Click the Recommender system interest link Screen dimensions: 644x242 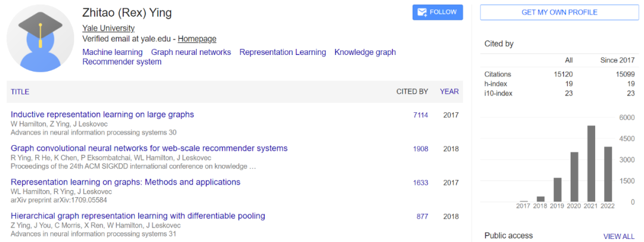[x=122, y=62]
